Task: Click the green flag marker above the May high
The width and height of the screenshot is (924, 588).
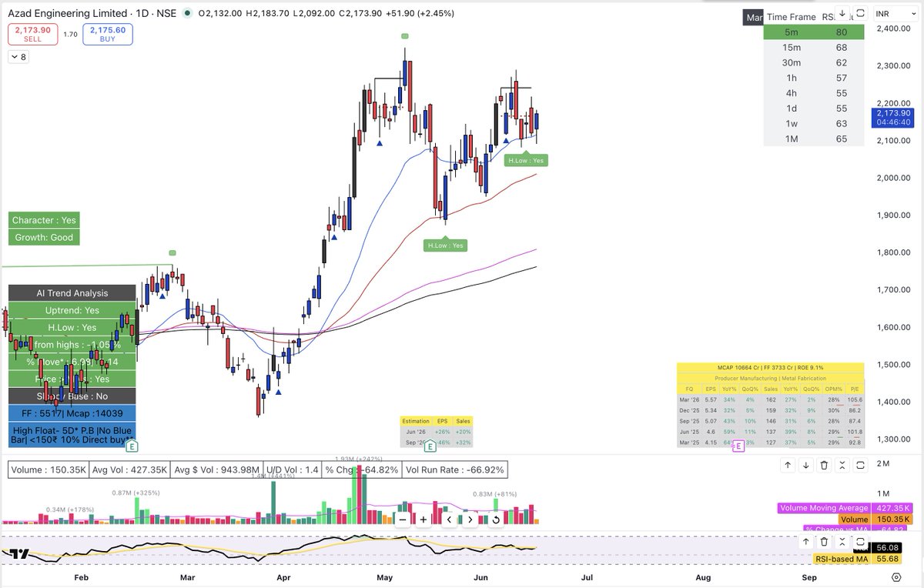Action: (404, 36)
